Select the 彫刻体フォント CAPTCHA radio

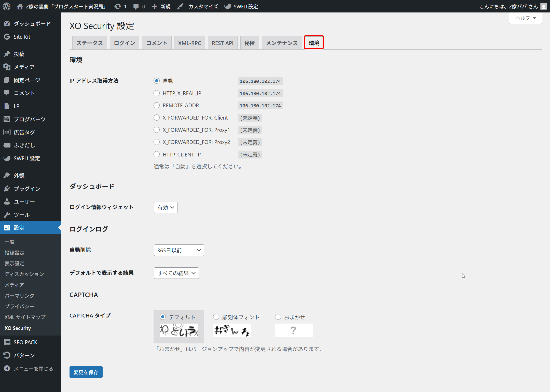pyautogui.click(x=216, y=317)
